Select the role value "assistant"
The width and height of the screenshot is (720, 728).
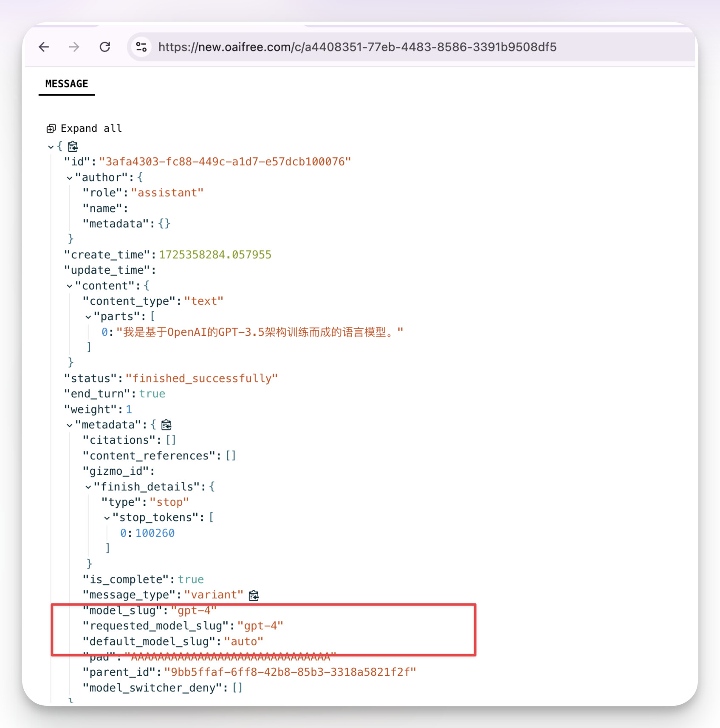[167, 193]
